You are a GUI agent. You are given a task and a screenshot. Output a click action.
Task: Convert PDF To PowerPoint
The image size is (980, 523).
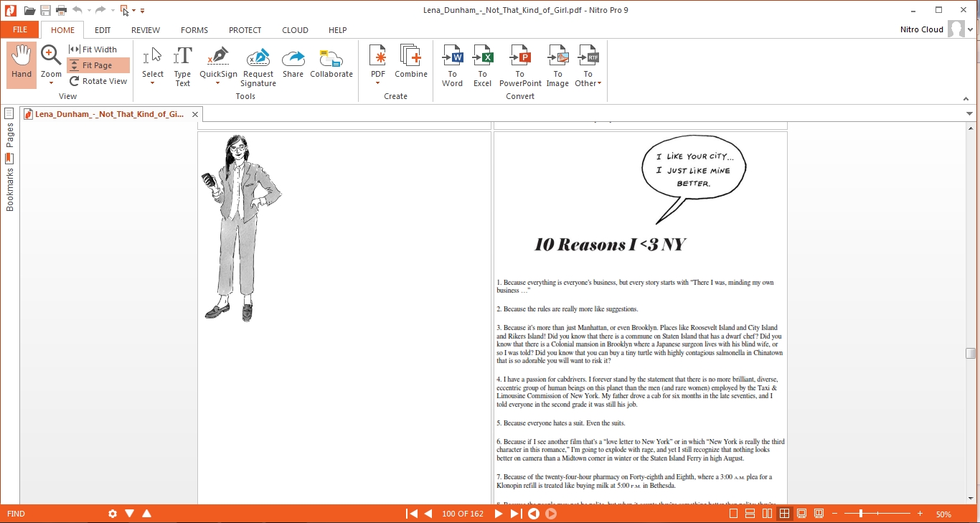(x=520, y=65)
